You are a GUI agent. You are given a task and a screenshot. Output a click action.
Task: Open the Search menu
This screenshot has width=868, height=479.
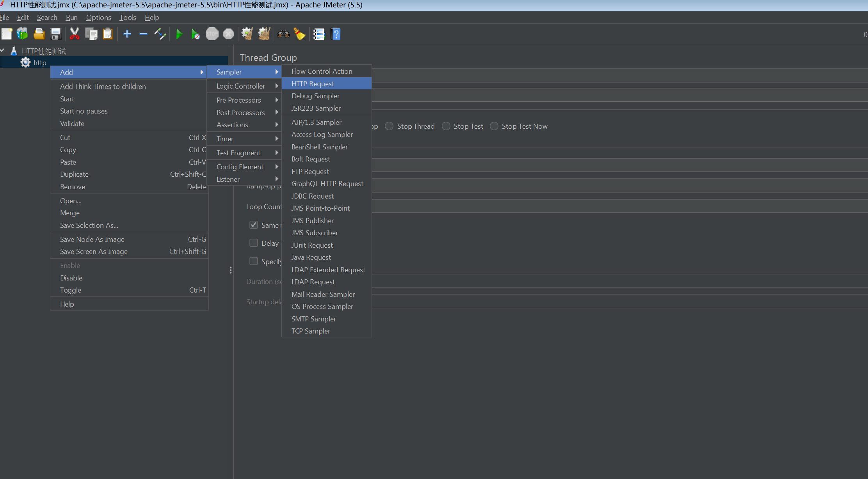(47, 18)
